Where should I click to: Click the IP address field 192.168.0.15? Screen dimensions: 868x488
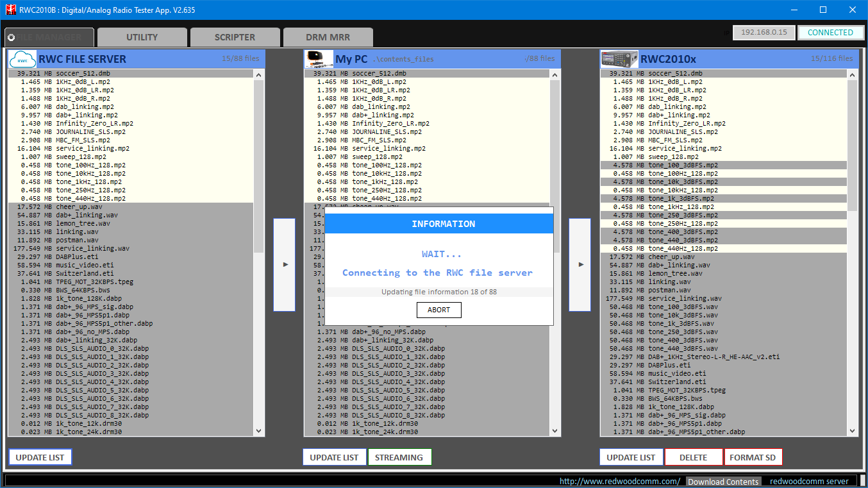[x=764, y=33]
